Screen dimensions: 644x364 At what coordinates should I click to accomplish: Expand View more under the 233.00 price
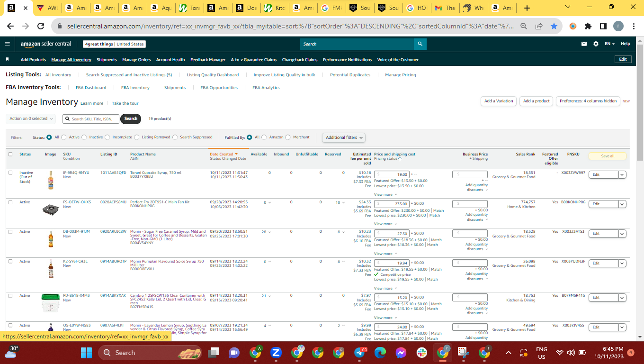coord(385,224)
